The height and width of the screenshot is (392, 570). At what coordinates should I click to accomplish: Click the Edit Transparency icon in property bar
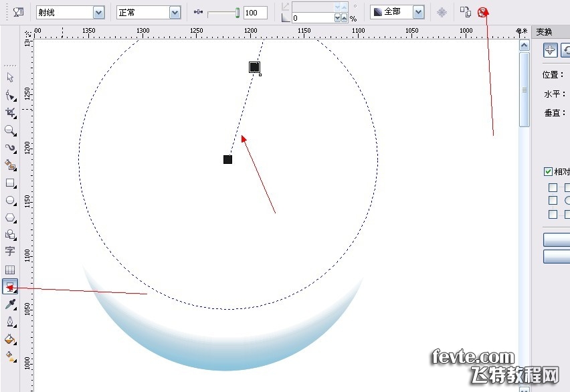[x=18, y=12]
